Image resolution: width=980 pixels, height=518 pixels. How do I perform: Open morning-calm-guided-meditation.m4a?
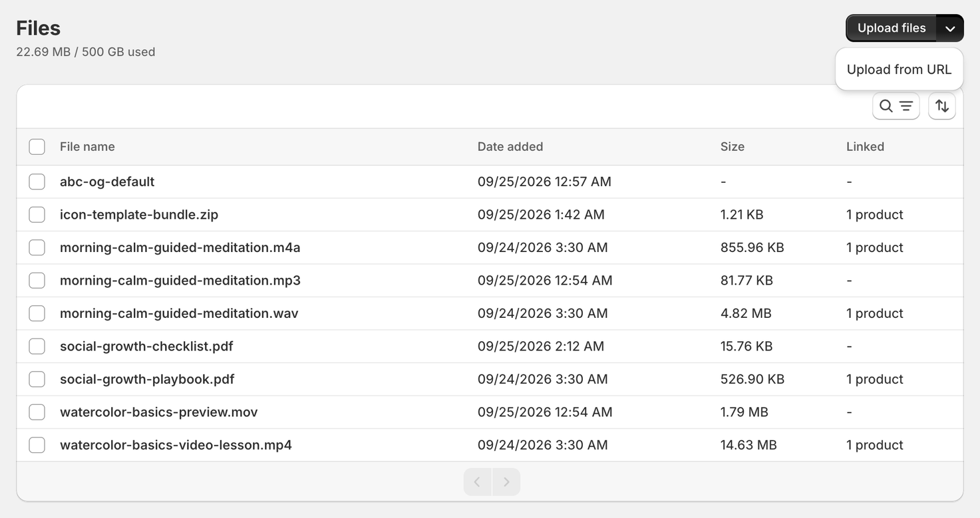[x=180, y=247]
